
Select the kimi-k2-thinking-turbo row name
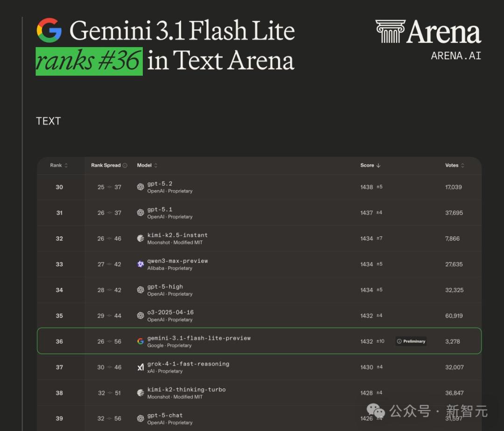coord(186,389)
